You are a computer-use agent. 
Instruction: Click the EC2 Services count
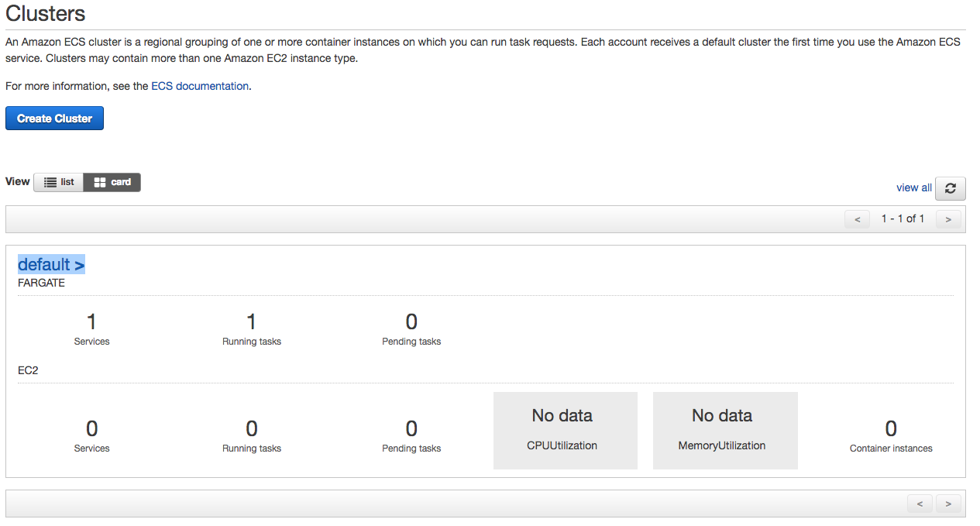[91, 428]
